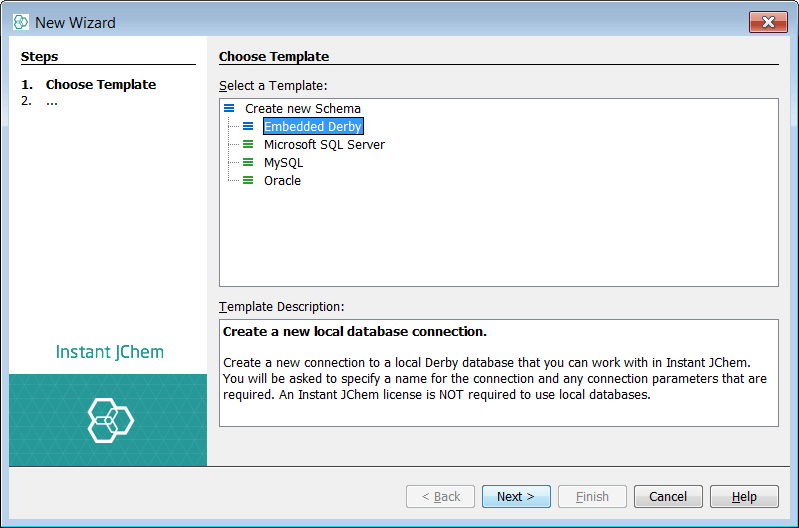
Task: Select the Embedded Derby template
Action: click(312, 127)
